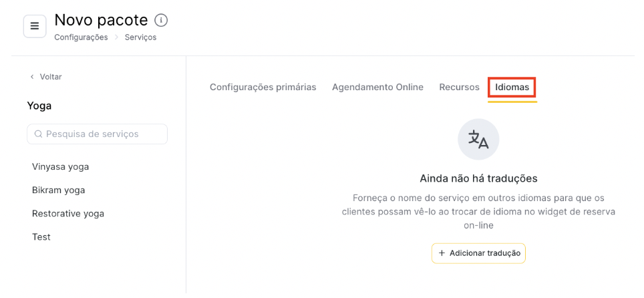Open the Serviços breadcrumb link
Image resolution: width=644 pixels, height=298 pixels.
[140, 37]
